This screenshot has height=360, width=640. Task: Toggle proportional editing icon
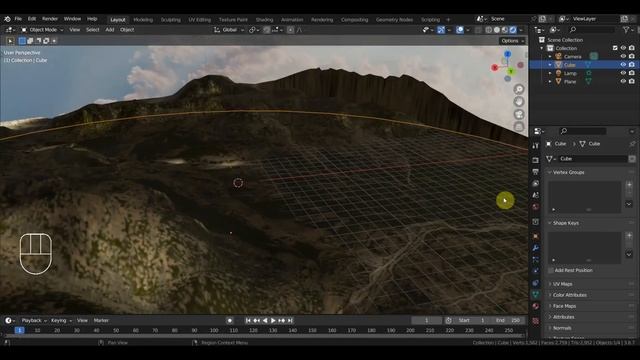pyautogui.click(x=290, y=30)
